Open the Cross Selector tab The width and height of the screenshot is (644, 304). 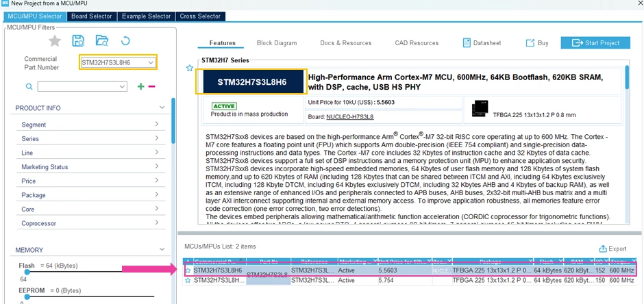pos(201,16)
